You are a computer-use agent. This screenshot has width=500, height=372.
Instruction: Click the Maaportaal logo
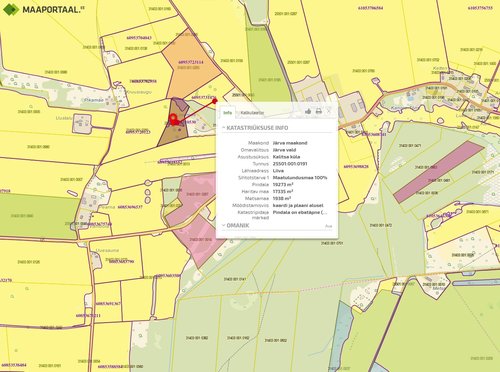coord(11,9)
